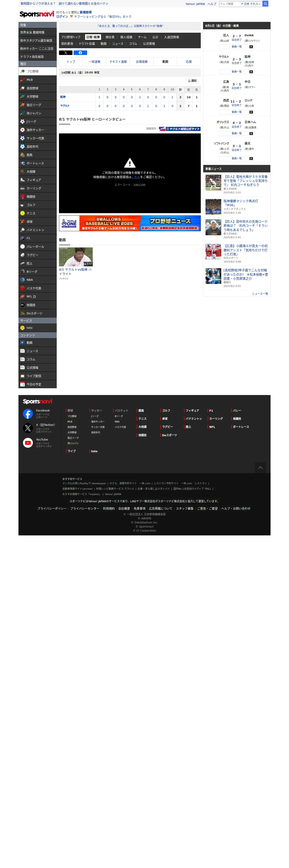Open 卓球 sidebar item

pyautogui.click(x=37, y=222)
